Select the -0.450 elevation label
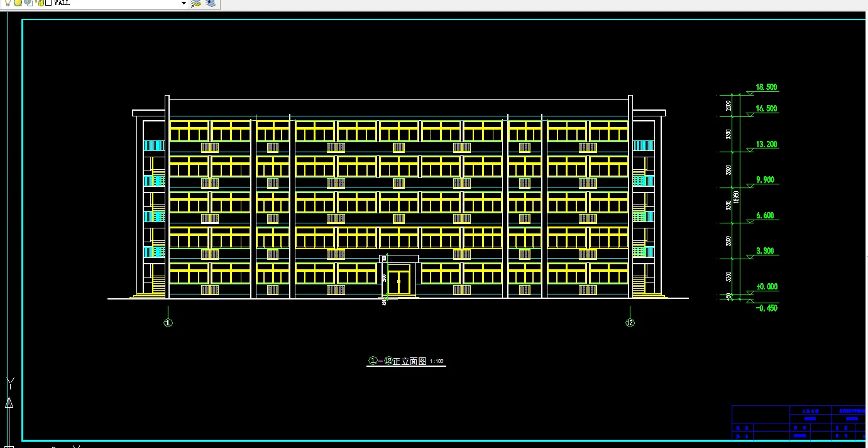Viewport: 868px width, 448px height. tap(766, 308)
